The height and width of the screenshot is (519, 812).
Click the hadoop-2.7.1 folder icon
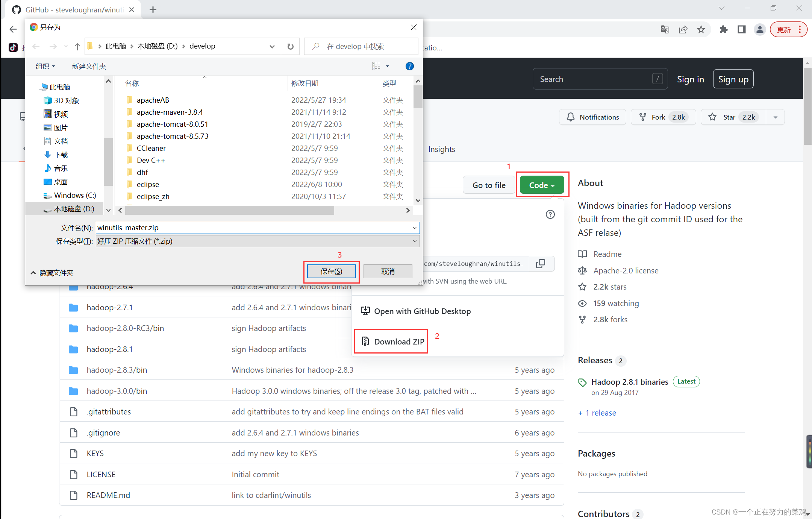tap(73, 308)
